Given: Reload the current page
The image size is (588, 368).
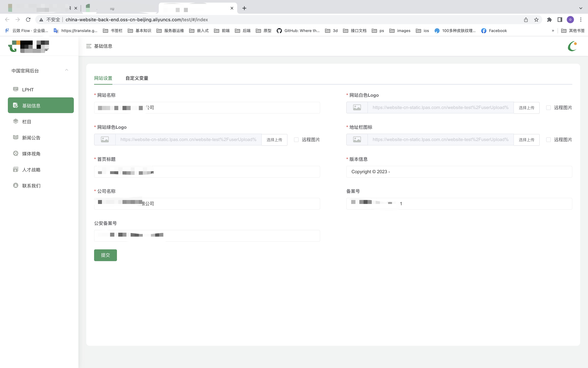Looking at the screenshot, I should (x=28, y=19).
